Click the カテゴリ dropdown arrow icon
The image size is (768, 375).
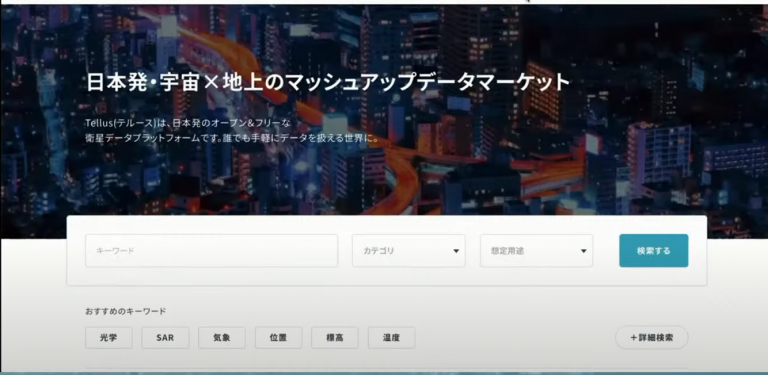(x=456, y=251)
